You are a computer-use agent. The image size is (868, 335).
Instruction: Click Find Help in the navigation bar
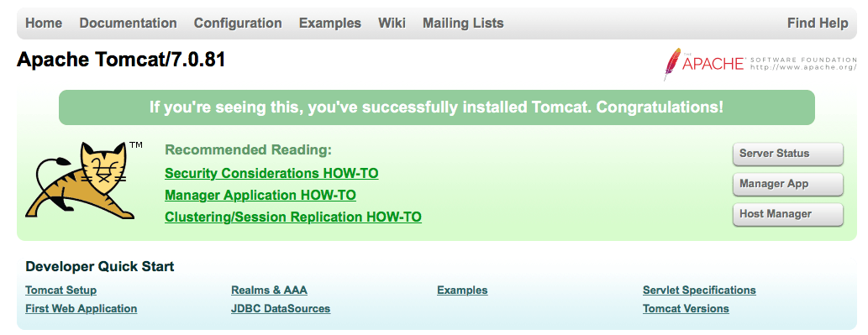(818, 24)
